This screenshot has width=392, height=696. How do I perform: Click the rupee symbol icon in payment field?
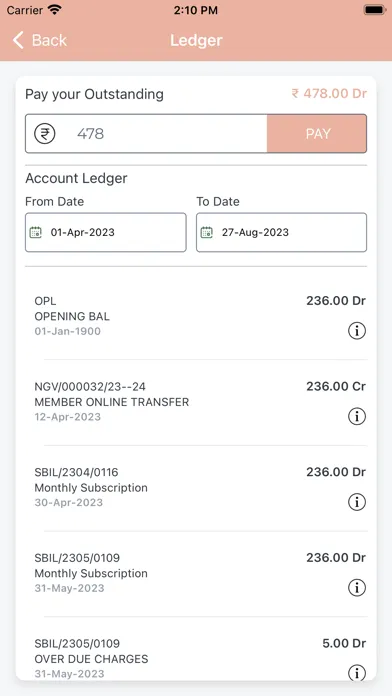point(45,134)
